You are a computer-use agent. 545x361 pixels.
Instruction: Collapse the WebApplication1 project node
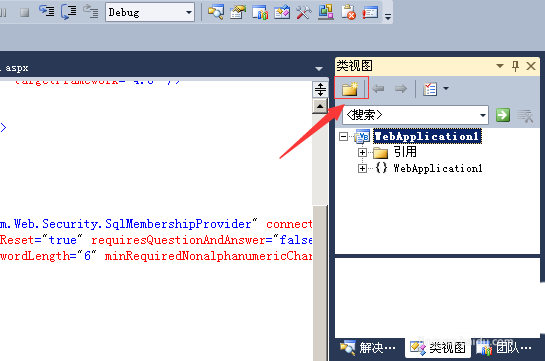click(x=343, y=136)
